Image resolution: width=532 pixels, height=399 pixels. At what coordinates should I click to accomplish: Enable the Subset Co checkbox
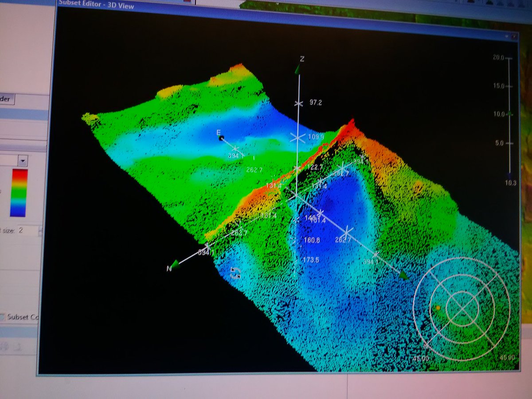3,316
